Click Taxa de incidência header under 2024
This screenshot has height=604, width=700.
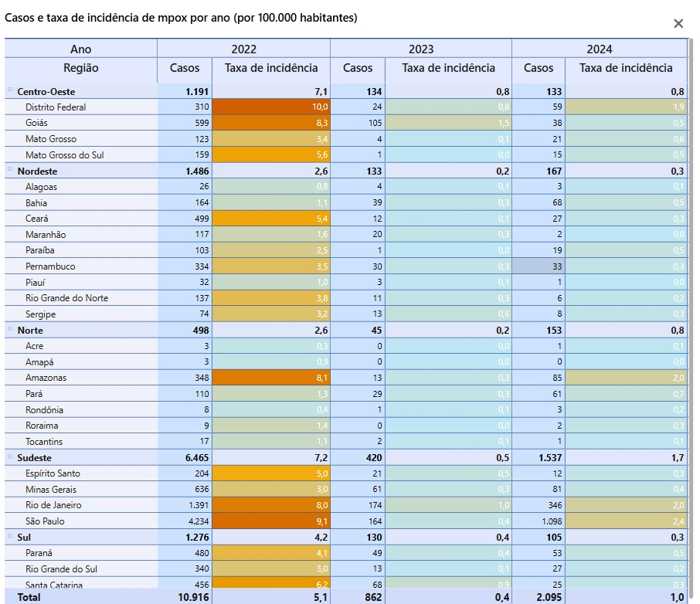pyautogui.click(x=625, y=68)
